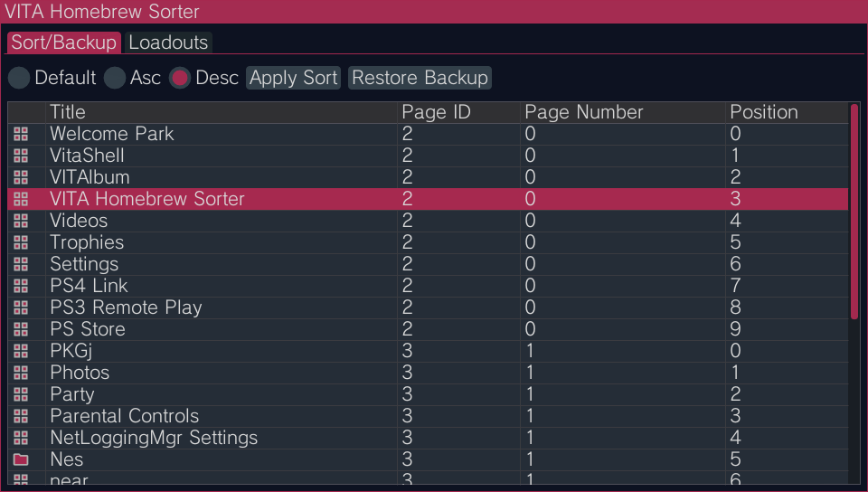Switch to the Loadouts tab
Image resolution: width=868 pixels, height=492 pixels.
pyautogui.click(x=168, y=43)
